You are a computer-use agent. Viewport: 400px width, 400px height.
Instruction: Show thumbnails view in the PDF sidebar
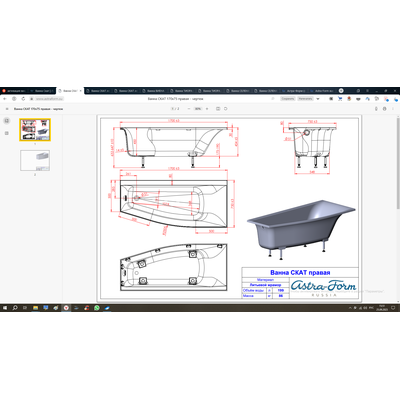(x=7, y=121)
